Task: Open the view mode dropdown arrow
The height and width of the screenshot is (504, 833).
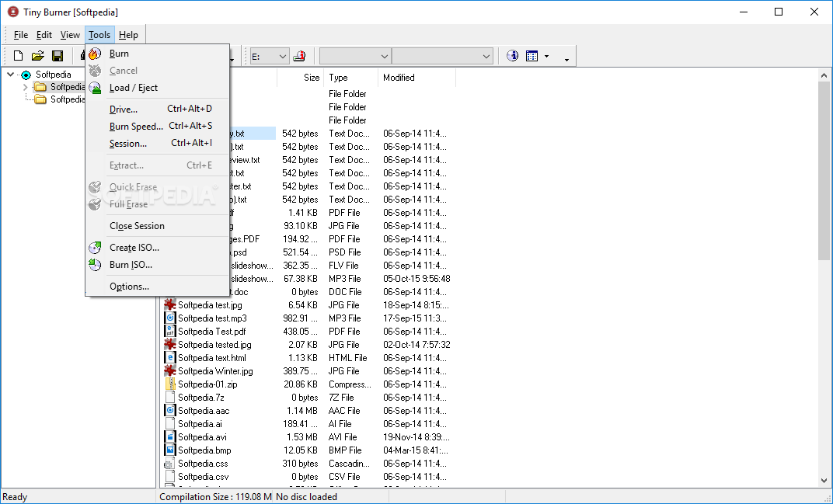Action: [x=547, y=56]
